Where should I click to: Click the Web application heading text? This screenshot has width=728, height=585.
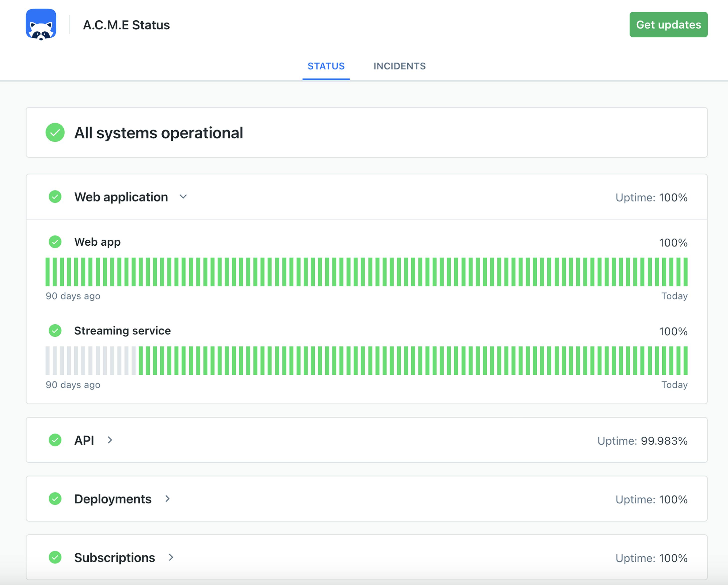pyautogui.click(x=121, y=197)
